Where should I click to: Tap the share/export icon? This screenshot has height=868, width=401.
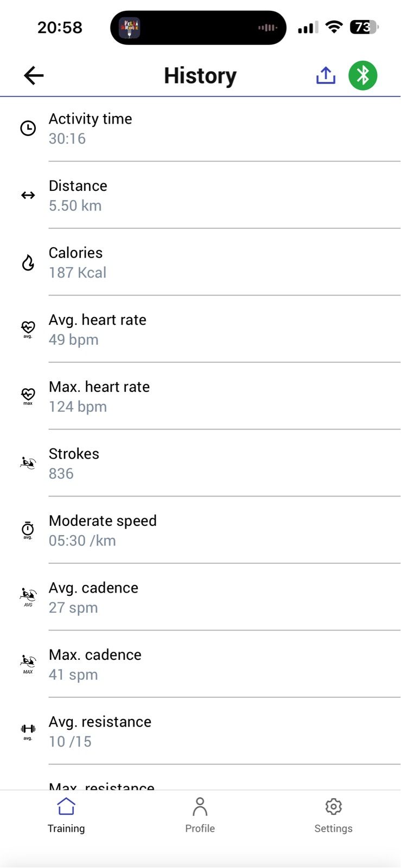[x=326, y=75]
